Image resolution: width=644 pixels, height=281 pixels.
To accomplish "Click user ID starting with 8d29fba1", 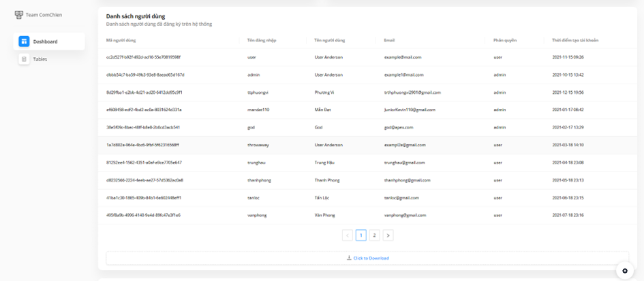I will coord(144,93).
